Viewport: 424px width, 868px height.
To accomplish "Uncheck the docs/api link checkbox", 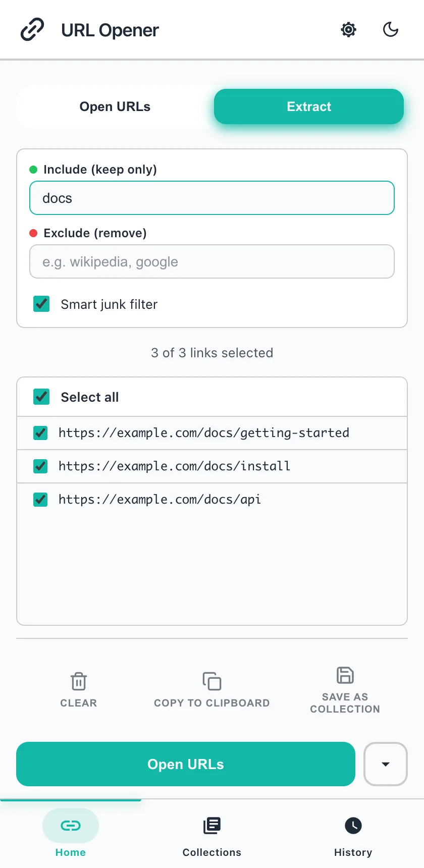I will click(40, 500).
